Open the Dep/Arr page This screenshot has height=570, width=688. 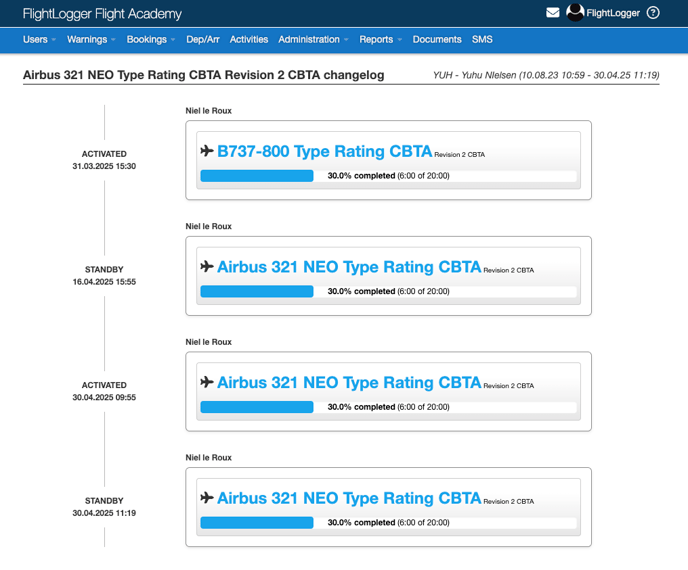point(203,39)
